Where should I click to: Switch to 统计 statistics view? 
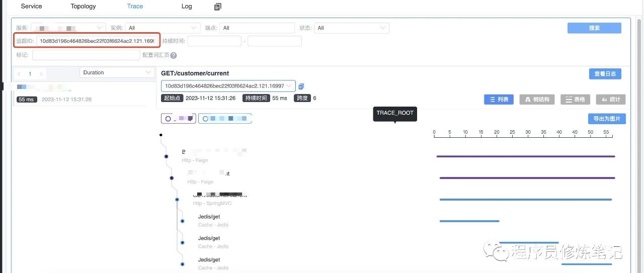tap(611, 100)
